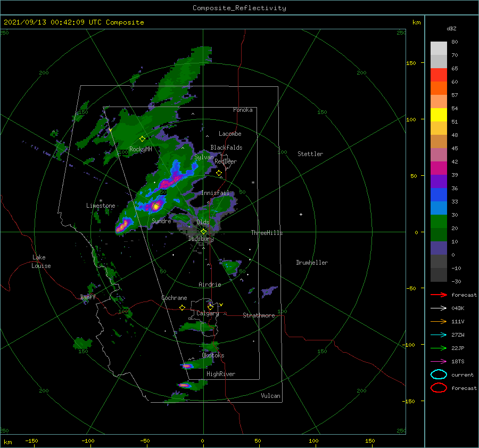Click the Banff town label
The image size is (479, 448).
[88, 297]
